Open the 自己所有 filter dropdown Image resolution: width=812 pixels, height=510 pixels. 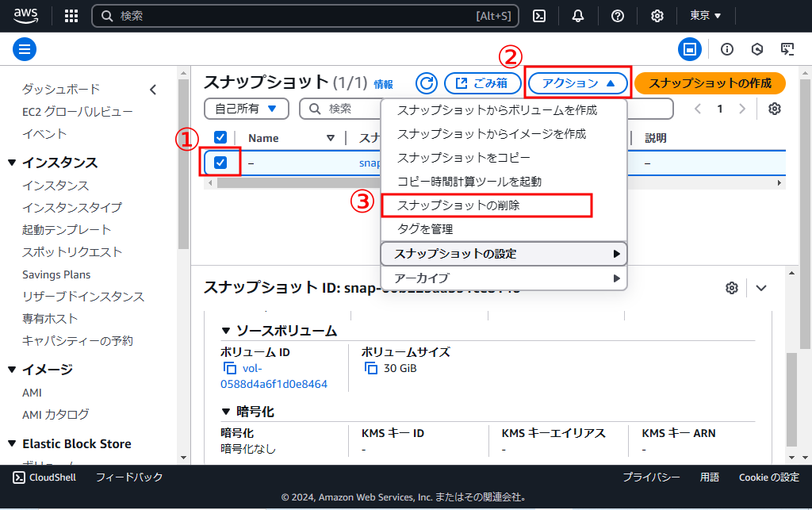coord(247,109)
